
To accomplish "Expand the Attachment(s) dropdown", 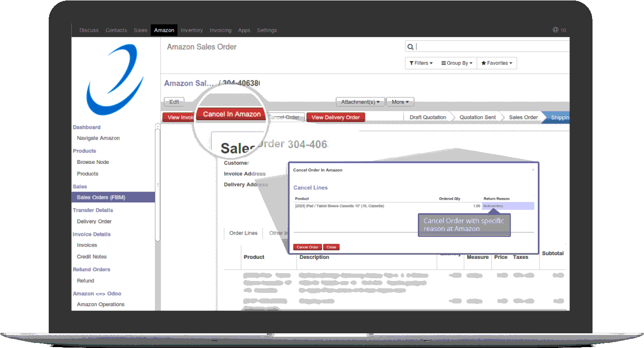I will pyautogui.click(x=360, y=101).
